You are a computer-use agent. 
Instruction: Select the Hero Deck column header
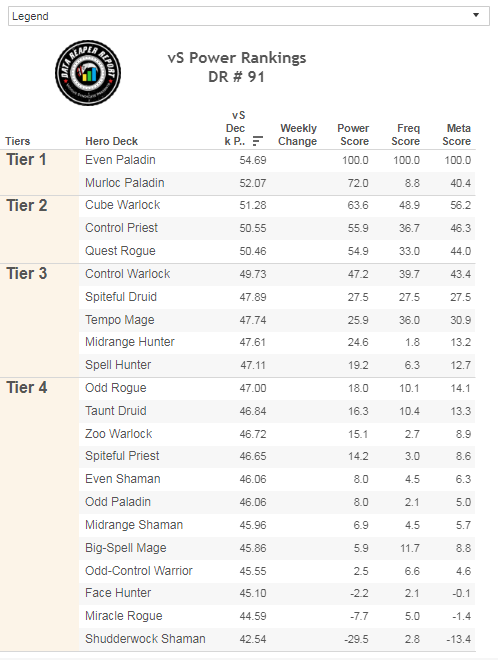112,141
